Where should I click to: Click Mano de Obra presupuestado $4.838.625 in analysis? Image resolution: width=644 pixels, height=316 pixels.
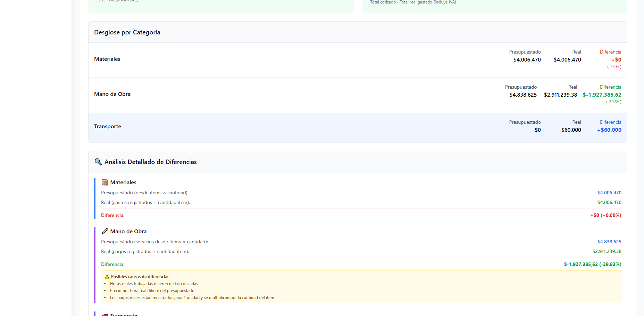coord(609,242)
